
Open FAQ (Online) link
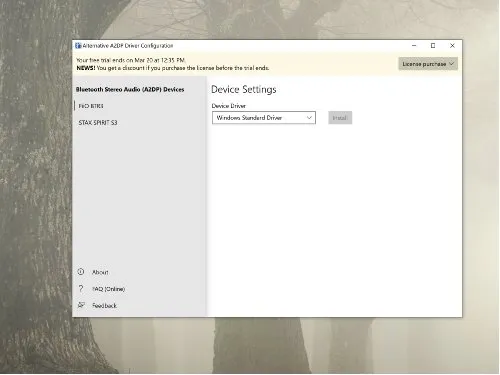coord(109,289)
